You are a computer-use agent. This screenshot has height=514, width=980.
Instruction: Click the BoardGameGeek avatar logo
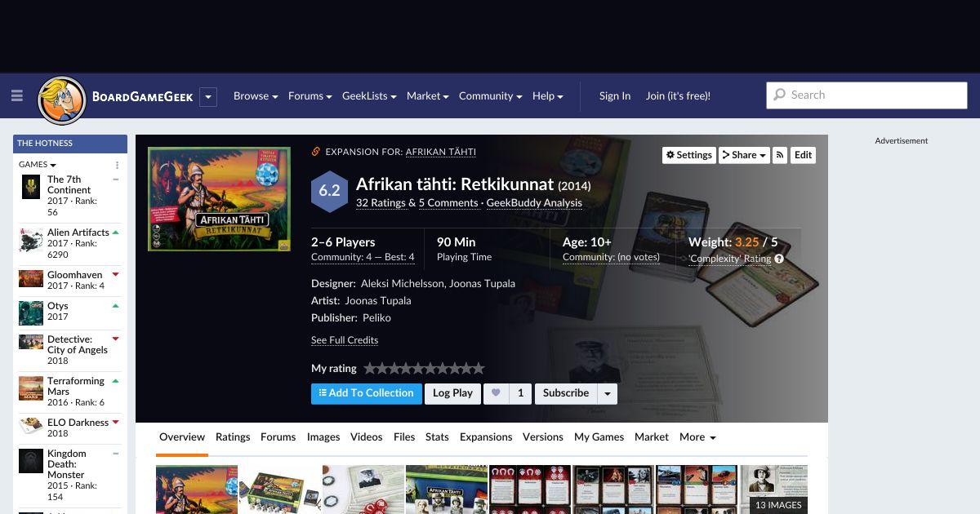[x=62, y=100]
